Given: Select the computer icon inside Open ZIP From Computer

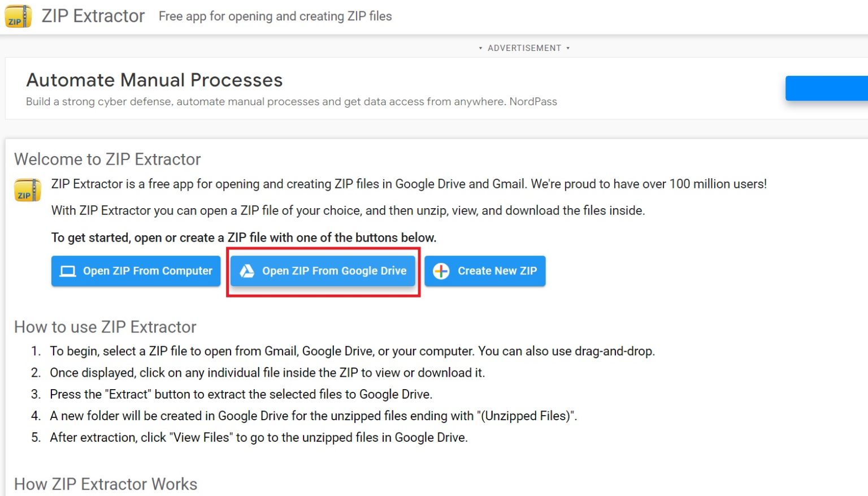Looking at the screenshot, I should tap(67, 271).
